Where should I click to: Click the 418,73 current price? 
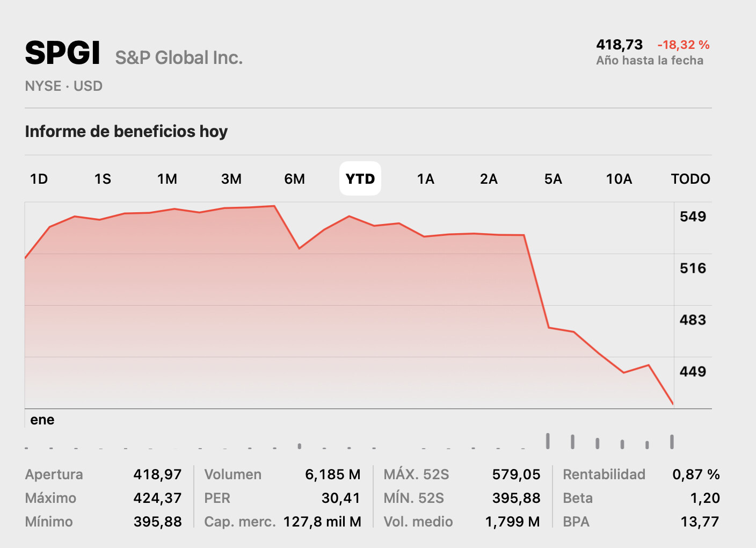[x=619, y=45]
